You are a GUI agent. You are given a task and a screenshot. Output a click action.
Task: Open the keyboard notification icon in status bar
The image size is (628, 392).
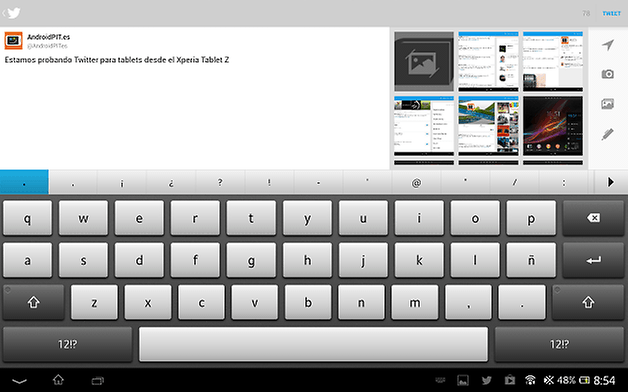pyautogui.click(x=440, y=380)
